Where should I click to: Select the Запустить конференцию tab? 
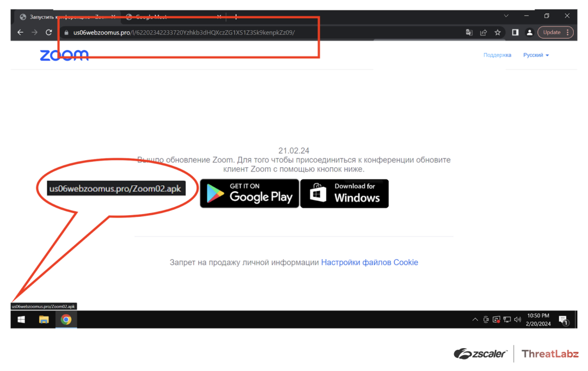click(x=63, y=17)
